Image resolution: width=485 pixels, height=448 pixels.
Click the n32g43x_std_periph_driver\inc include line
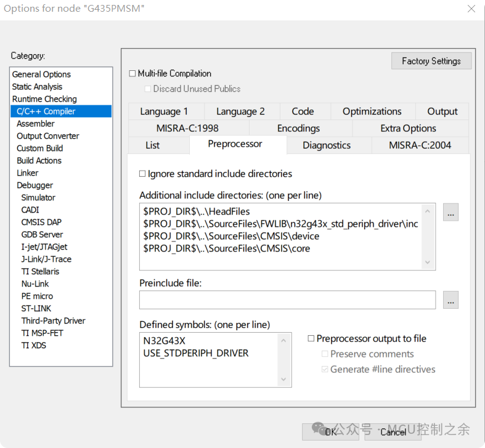click(280, 224)
